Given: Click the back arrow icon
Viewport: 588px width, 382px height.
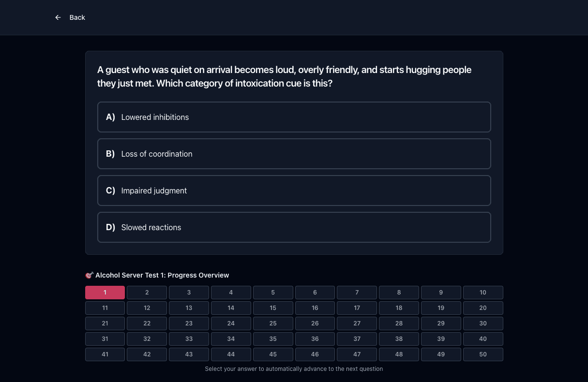Looking at the screenshot, I should pos(58,17).
